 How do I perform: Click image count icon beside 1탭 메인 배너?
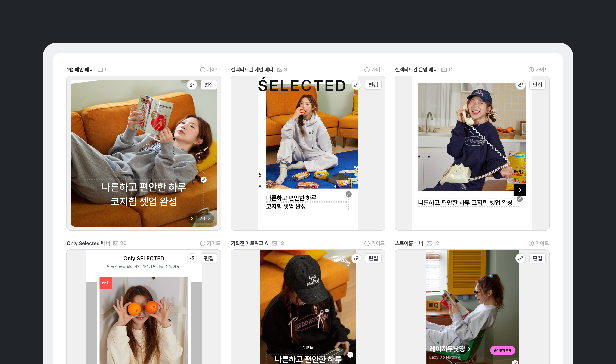(x=100, y=70)
